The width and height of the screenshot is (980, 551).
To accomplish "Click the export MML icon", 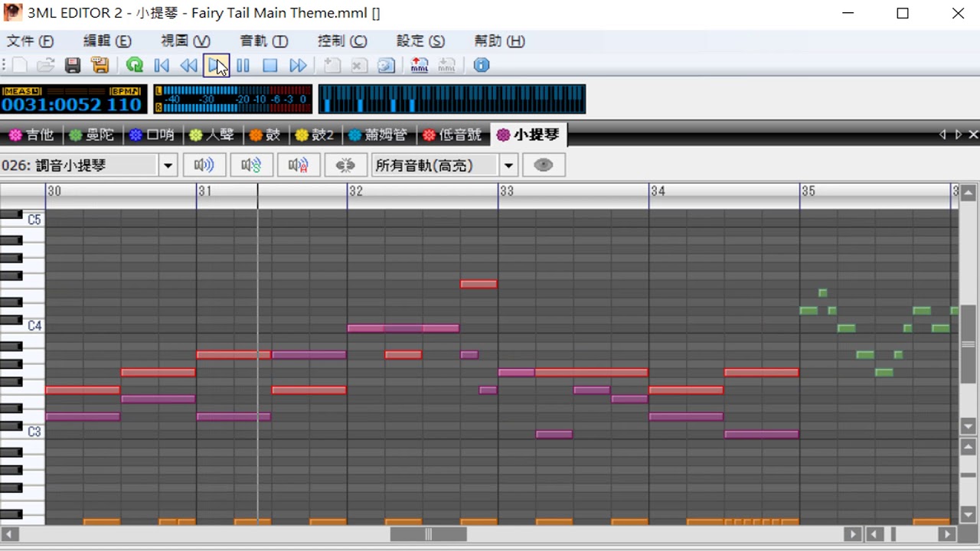I will [420, 66].
